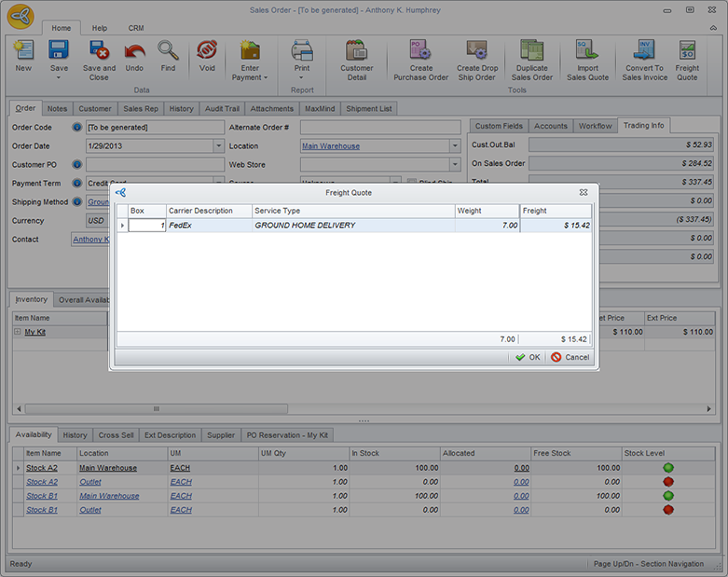This screenshot has width=728, height=577.
Task: Click the Box field in FedEx row
Action: click(x=147, y=226)
